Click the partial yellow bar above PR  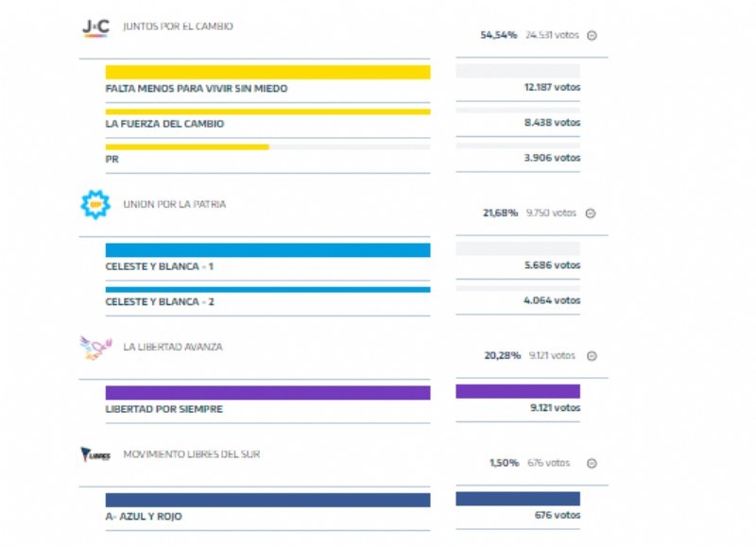pyautogui.click(x=187, y=147)
